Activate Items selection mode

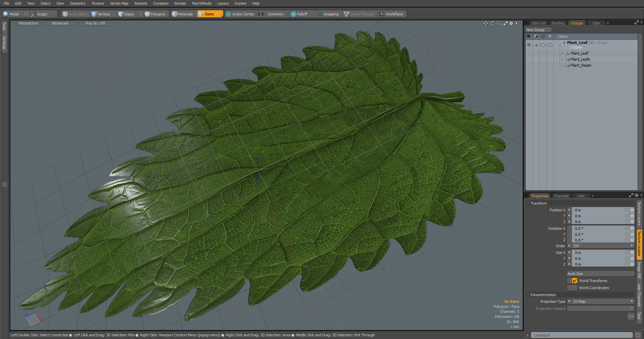click(210, 14)
